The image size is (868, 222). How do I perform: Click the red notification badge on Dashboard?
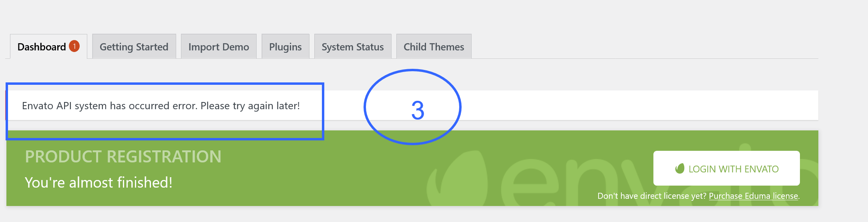point(74,46)
